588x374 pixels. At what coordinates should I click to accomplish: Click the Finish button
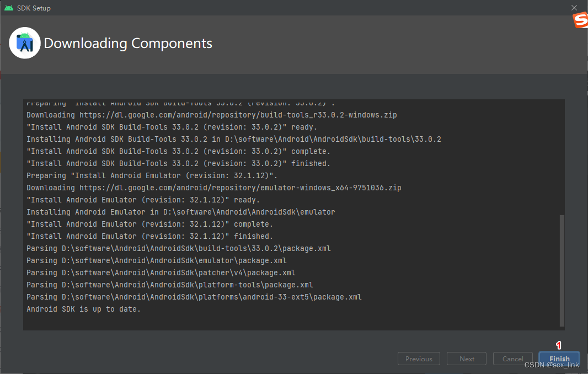(x=559, y=359)
